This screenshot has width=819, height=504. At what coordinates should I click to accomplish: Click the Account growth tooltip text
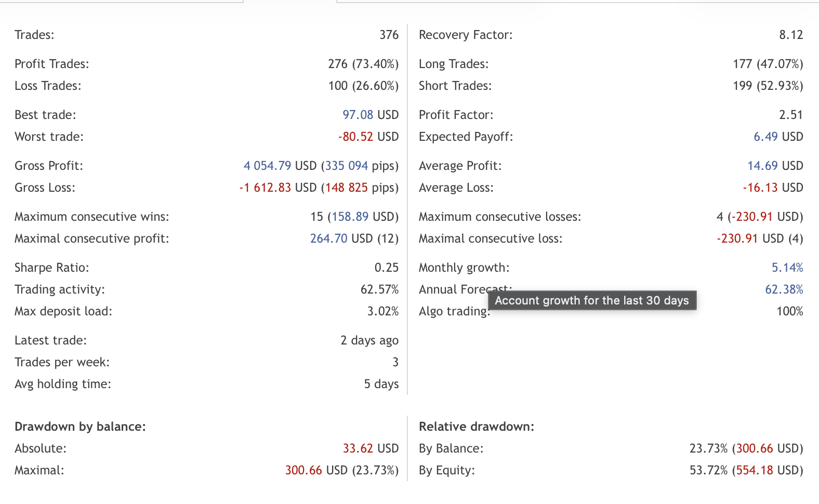[592, 300]
